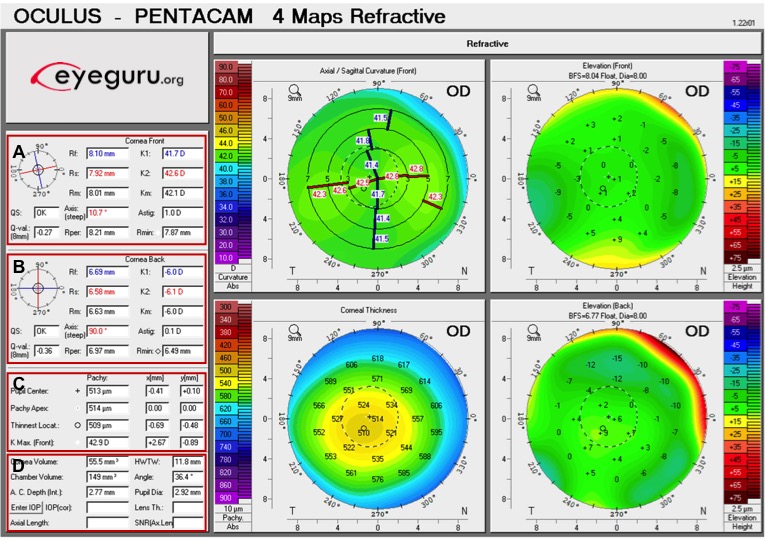Click the 9mm magnifier on Elevation (Front) map

click(x=533, y=91)
